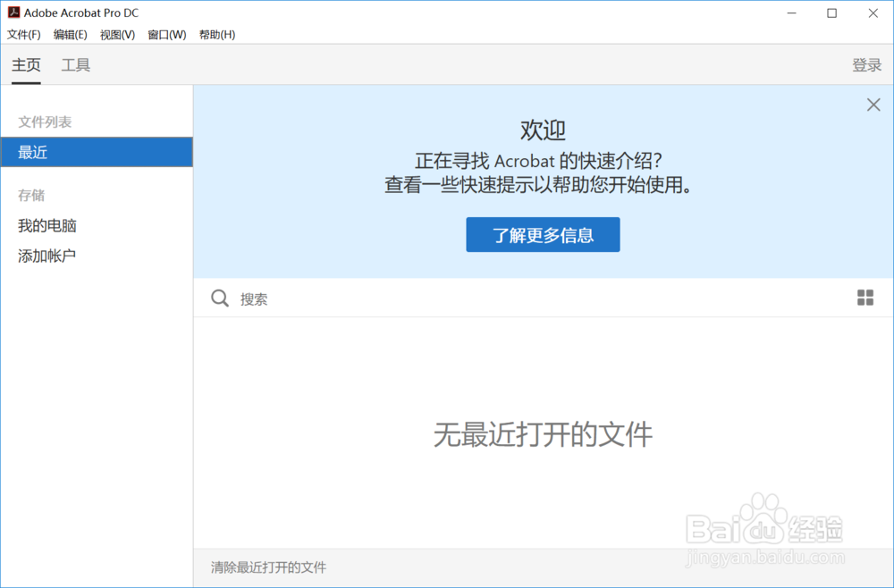Switch to the 主页 tab
Screen dimensions: 894x588
pos(26,65)
